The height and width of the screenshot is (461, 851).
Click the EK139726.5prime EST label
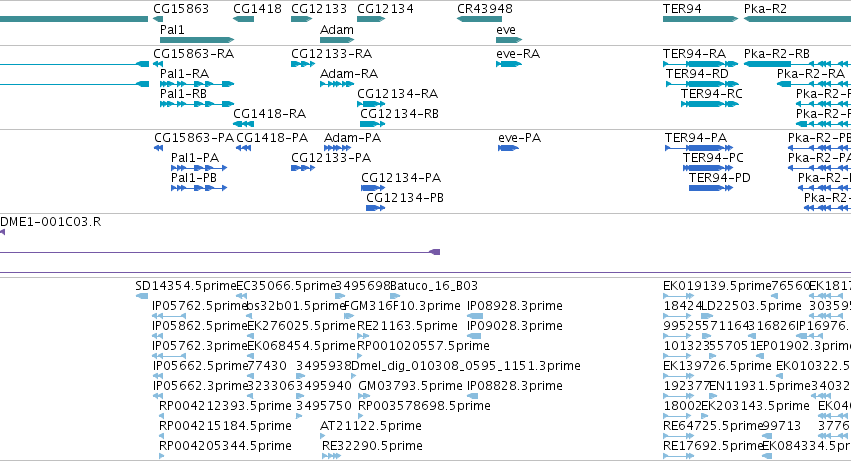(717, 366)
